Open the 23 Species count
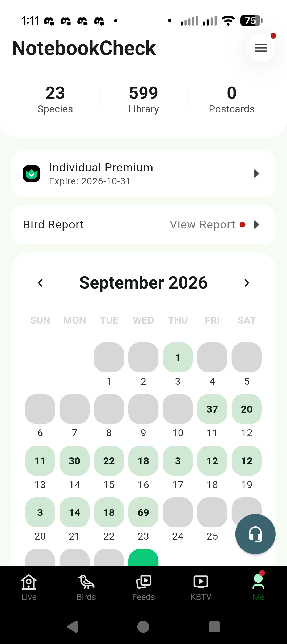 55,99
